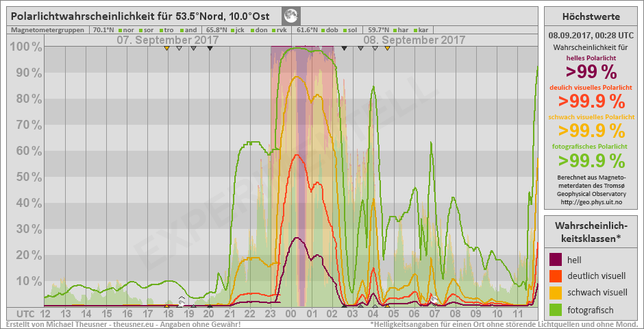Select the '07. September 2017' date label

coord(162,40)
